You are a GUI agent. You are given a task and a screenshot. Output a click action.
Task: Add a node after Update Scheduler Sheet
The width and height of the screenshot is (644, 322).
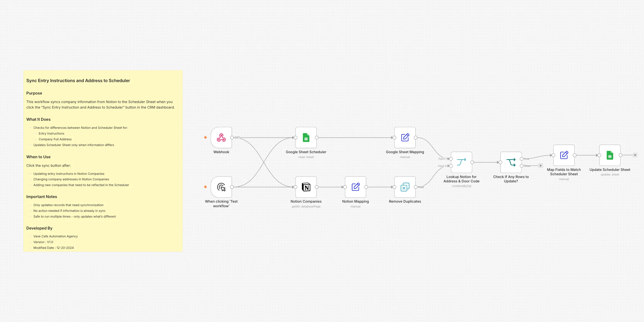(x=635, y=155)
